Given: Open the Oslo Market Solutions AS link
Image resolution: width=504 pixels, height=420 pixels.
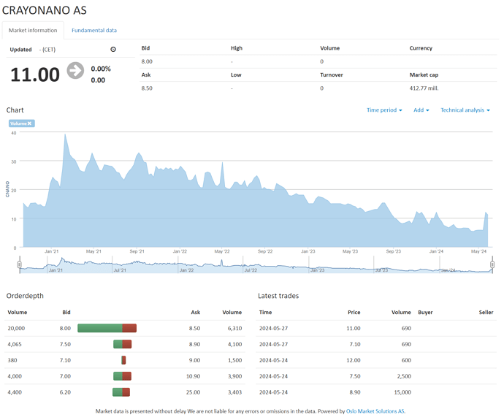Looking at the screenshot, I should pos(375,411).
